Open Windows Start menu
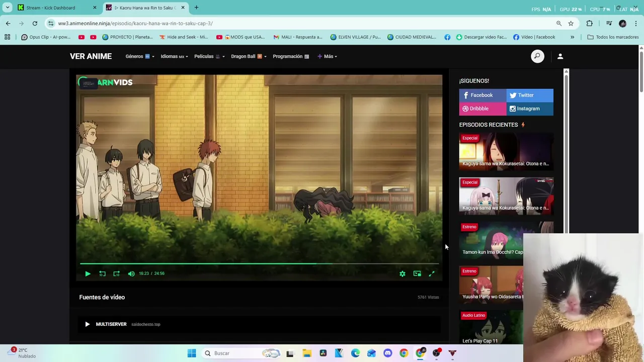The image size is (644, 362). [x=192, y=353]
